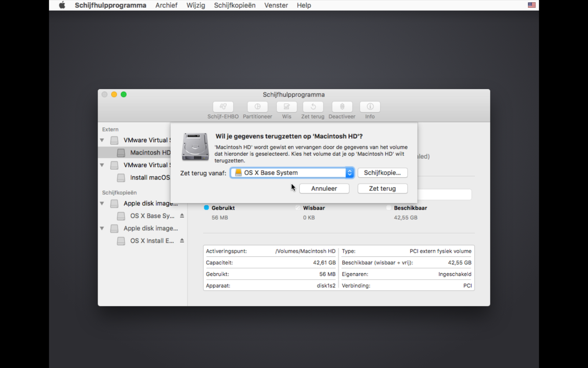Click the blue Gebruikt color dot

(x=206, y=208)
